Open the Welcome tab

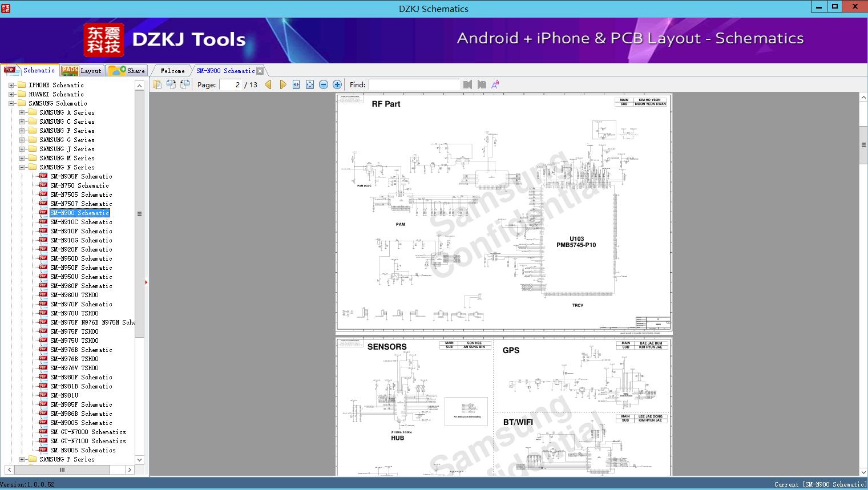pyautogui.click(x=172, y=71)
